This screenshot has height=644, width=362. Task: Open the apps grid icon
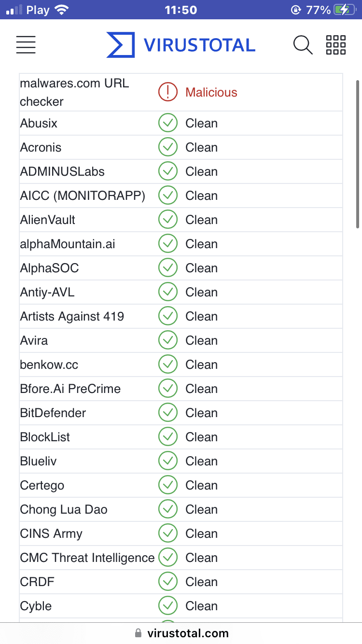(x=336, y=45)
